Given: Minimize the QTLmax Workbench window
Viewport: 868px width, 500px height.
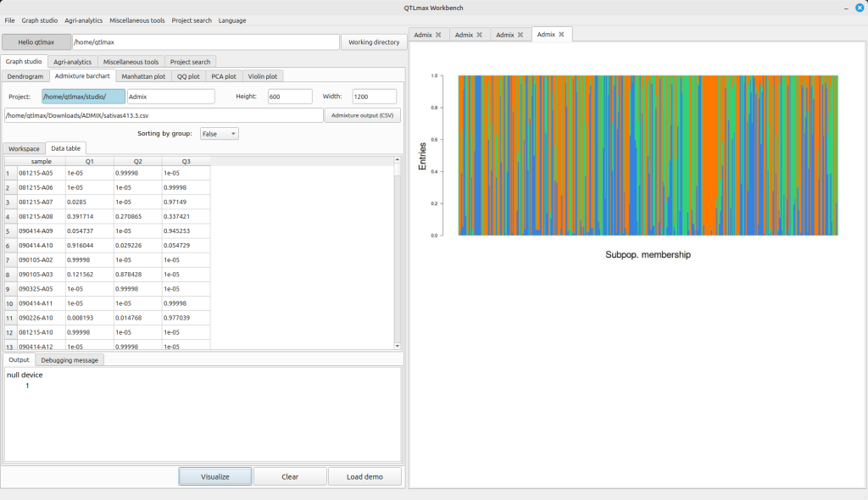Looking at the screenshot, I should pos(846,8).
